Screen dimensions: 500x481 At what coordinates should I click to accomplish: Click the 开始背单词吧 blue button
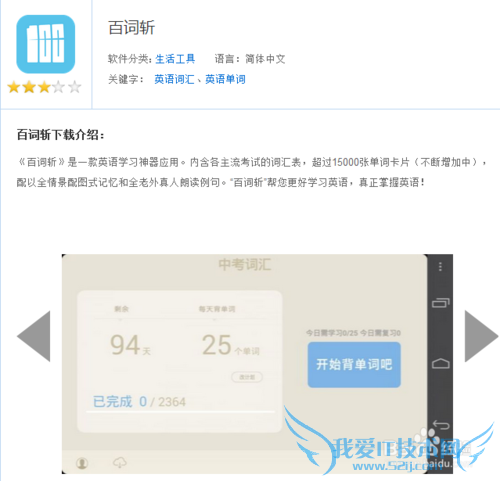(x=354, y=365)
